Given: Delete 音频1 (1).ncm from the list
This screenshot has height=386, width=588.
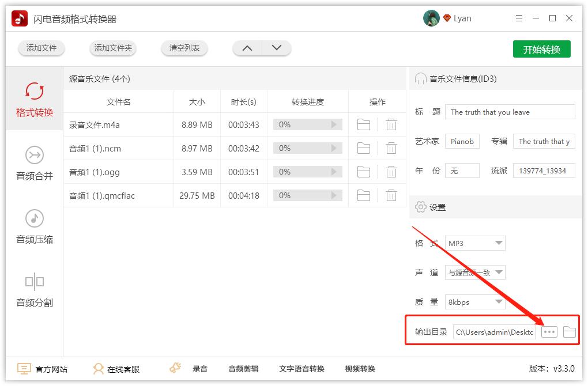Looking at the screenshot, I should pyautogui.click(x=391, y=149).
